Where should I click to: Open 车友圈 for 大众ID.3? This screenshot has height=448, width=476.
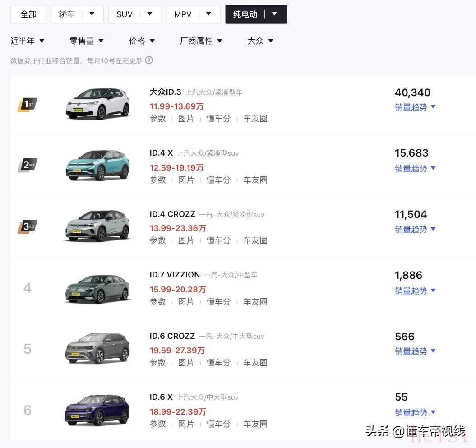coord(255,119)
